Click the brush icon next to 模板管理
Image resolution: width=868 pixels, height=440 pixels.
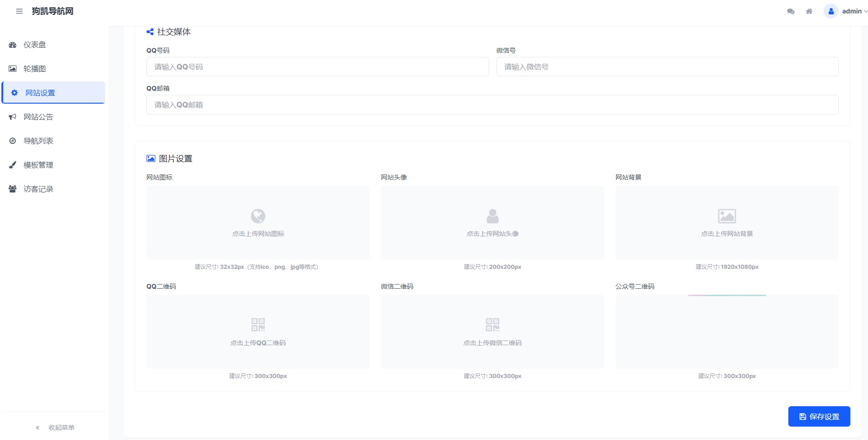pyautogui.click(x=13, y=165)
